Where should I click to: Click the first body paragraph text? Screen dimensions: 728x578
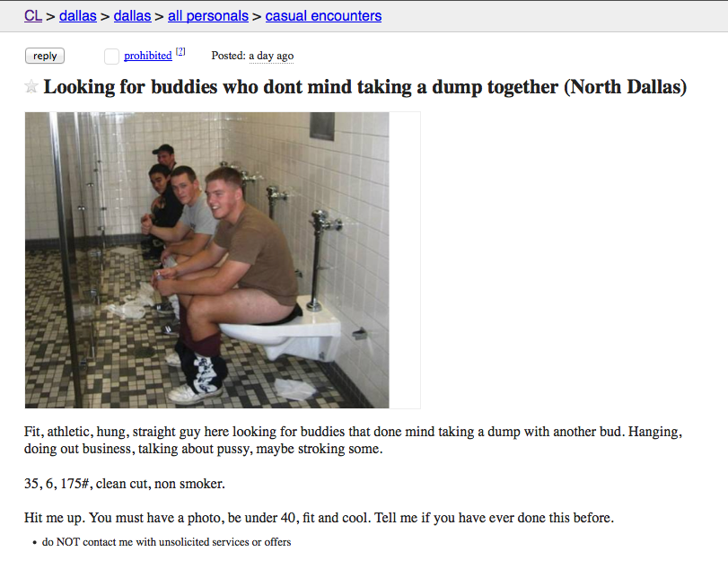[353, 440]
